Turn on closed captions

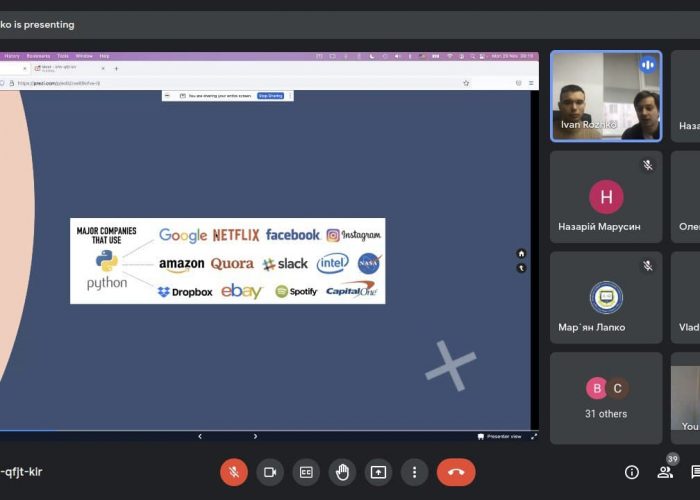306,472
